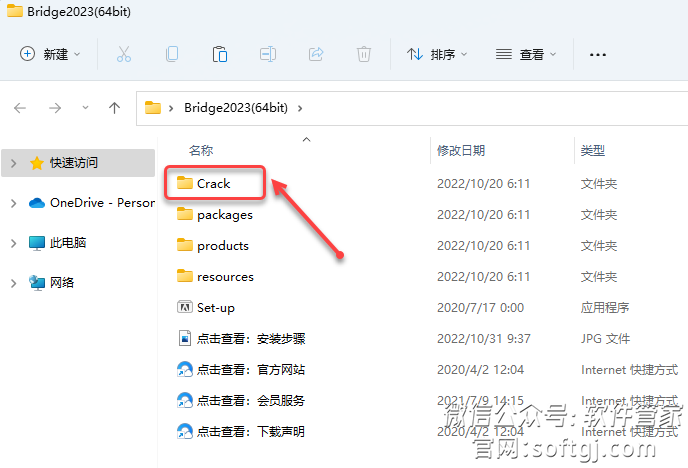Open the 查看 view dropdown

click(526, 54)
